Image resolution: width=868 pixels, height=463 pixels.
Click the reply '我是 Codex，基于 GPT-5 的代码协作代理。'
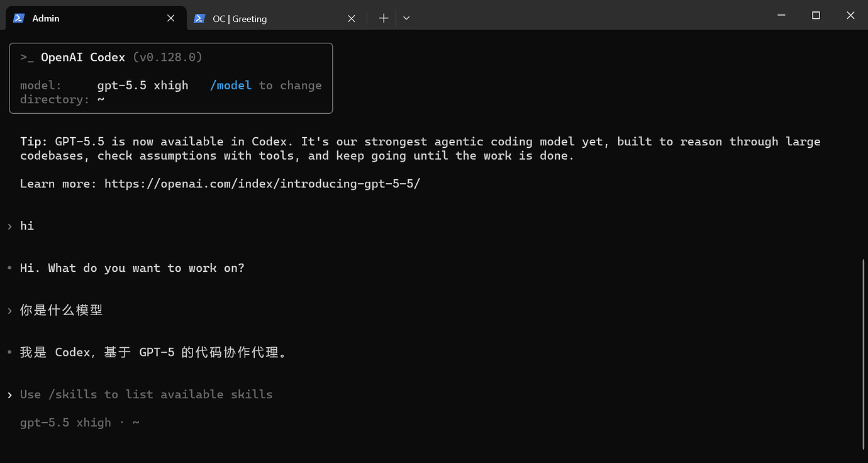click(153, 352)
